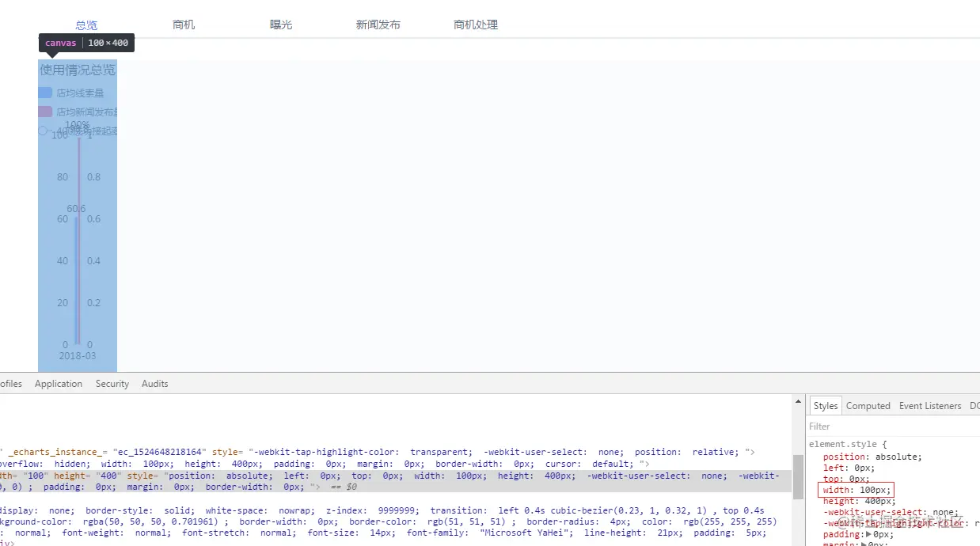Image resolution: width=980 pixels, height=546 pixels.
Task: Open the 总览 tab
Action: [86, 25]
